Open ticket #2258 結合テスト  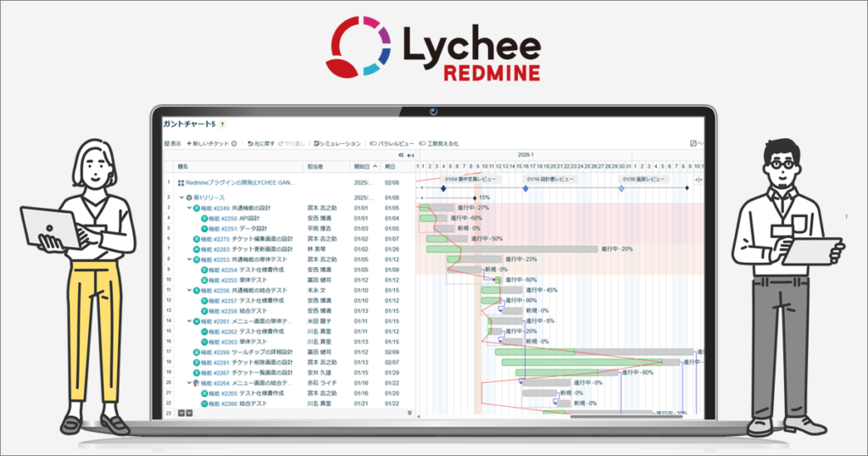(237, 311)
